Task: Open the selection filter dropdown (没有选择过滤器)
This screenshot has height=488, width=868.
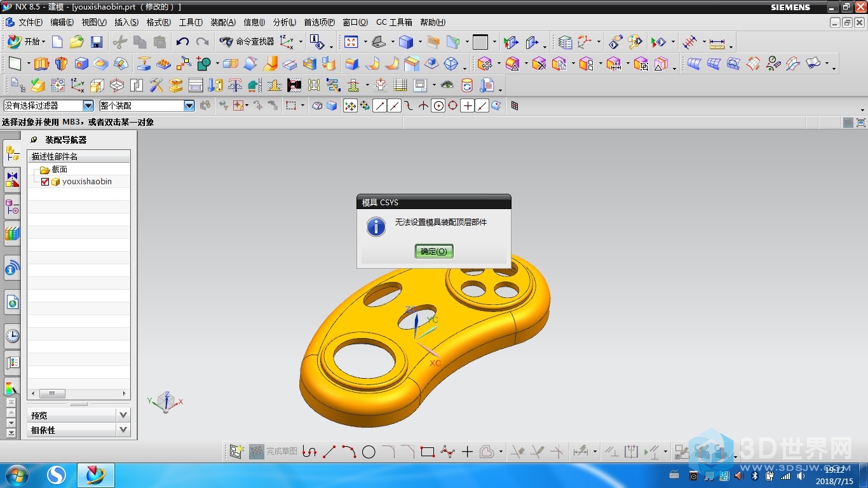Action: pyautogui.click(x=88, y=106)
